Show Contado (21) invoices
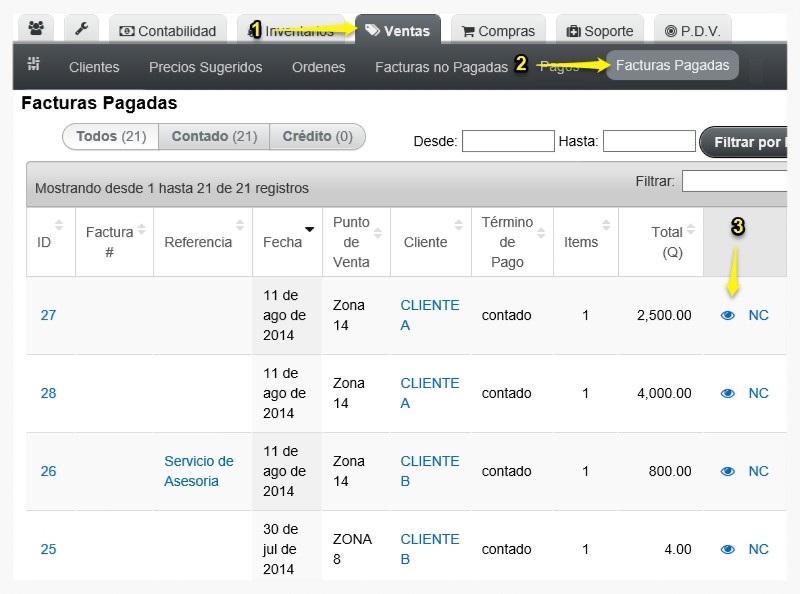The image size is (800, 594). (214, 136)
